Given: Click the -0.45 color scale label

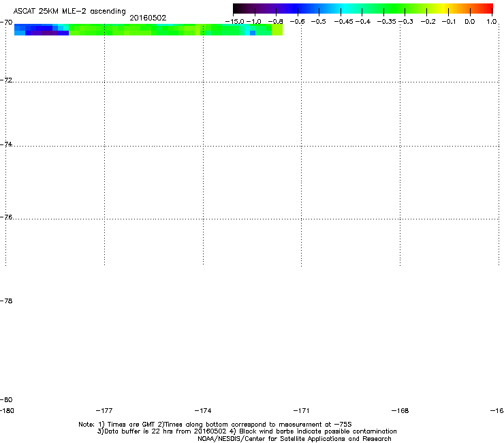Looking at the screenshot, I should 343,22.
